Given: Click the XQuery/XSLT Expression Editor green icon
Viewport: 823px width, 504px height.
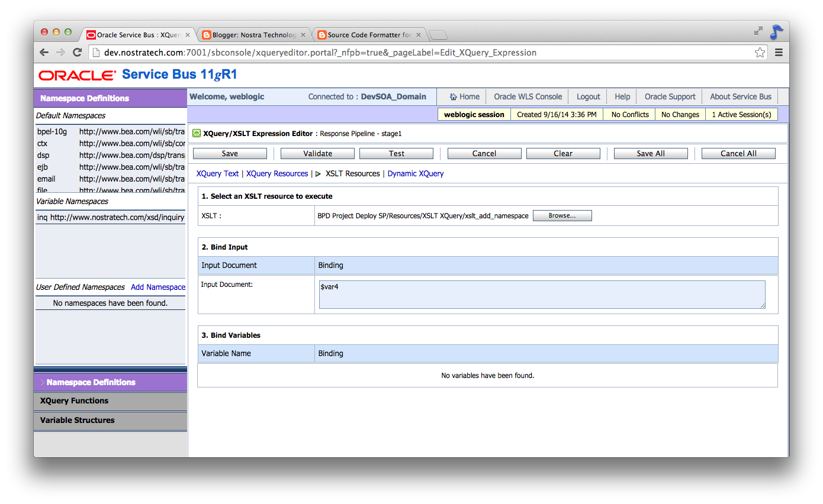Looking at the screenshot, I should (x=197, y=134).
